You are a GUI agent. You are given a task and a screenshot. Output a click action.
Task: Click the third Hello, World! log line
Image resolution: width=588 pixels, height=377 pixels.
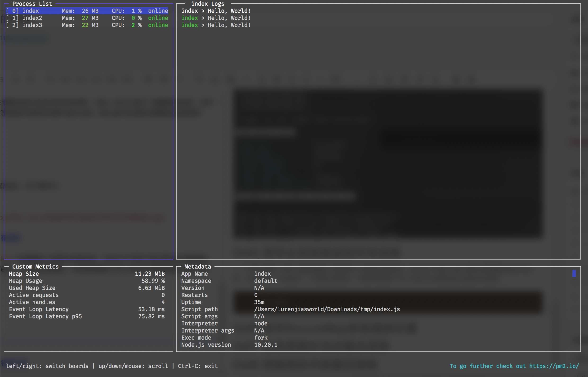tap(216, 25)
